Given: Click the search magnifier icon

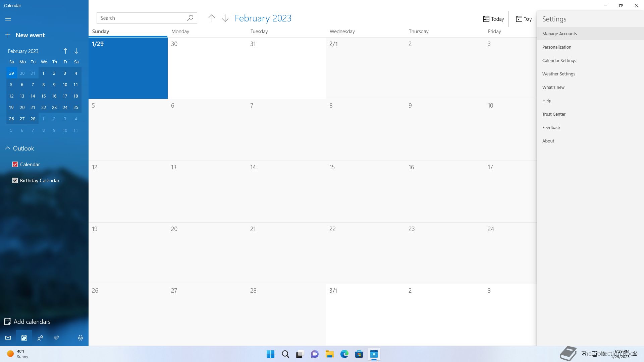Looking at the screenshot, I should pyautogui.click(x=190, y=18).
